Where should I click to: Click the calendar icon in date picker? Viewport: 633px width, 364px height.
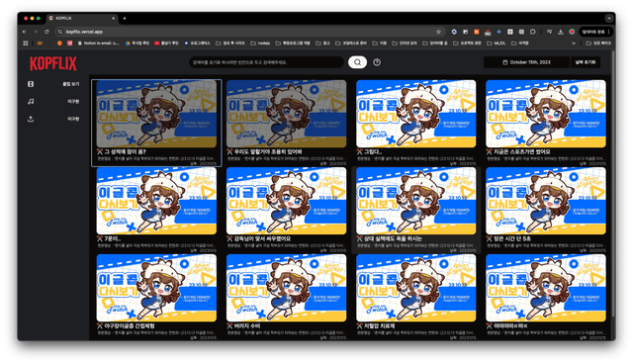point(504,62)
